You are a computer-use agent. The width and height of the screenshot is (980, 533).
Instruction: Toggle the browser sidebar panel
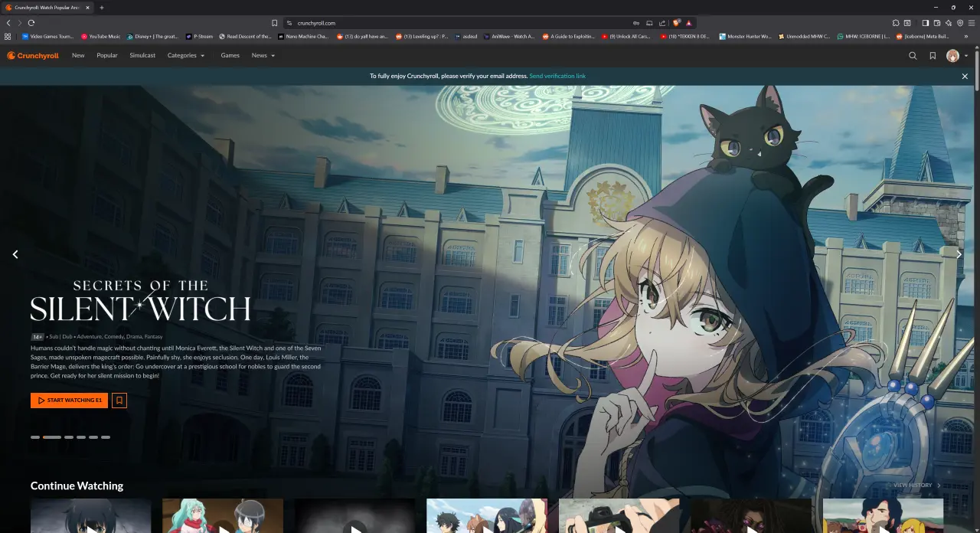point(925,23)
